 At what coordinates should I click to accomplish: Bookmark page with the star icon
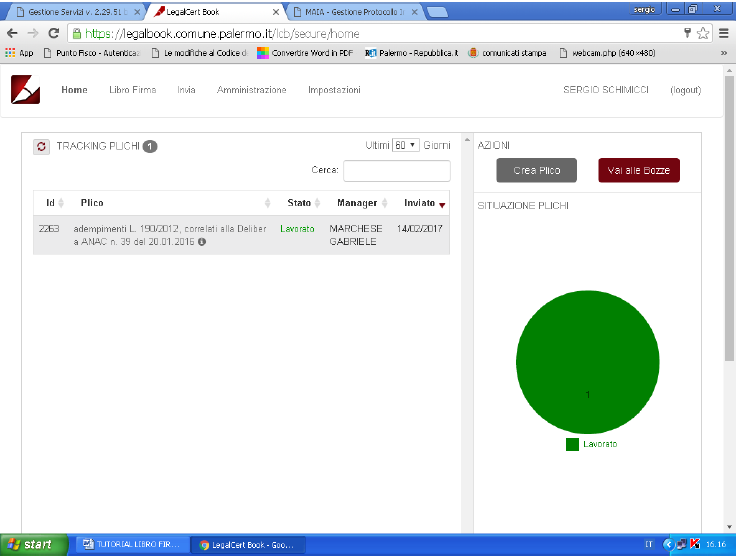(703, 33)
